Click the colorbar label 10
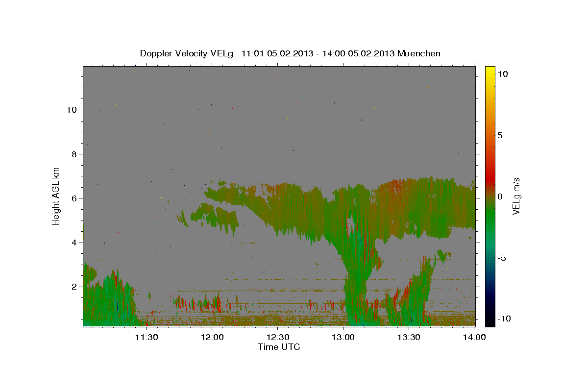 point(502,74)
